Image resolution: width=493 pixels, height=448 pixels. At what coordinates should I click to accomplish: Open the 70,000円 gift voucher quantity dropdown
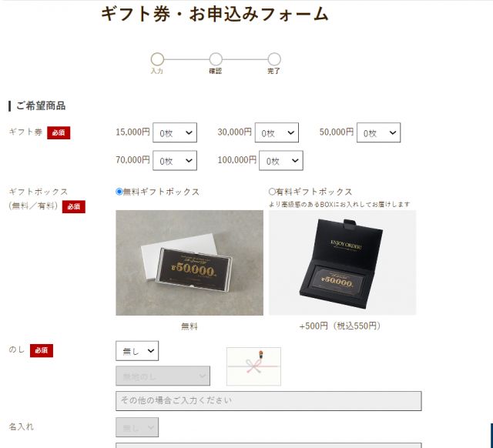(175, 161)
